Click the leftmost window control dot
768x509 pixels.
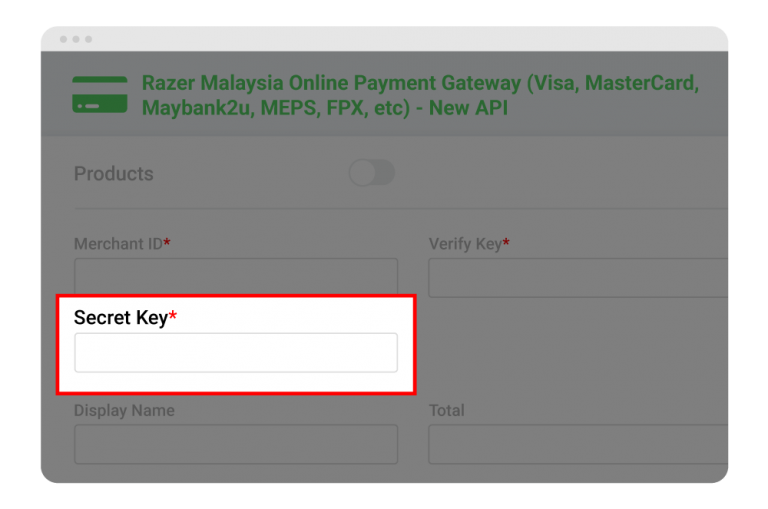click(x=63, y=39)
